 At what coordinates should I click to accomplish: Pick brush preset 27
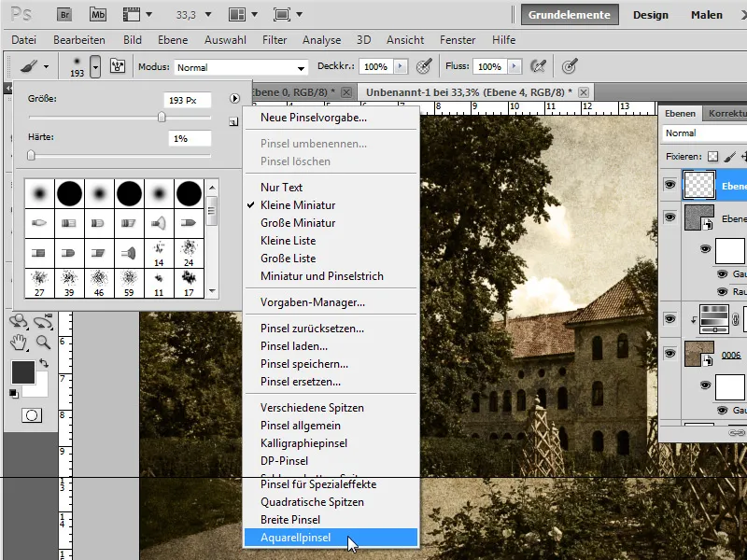coord(39,284)
